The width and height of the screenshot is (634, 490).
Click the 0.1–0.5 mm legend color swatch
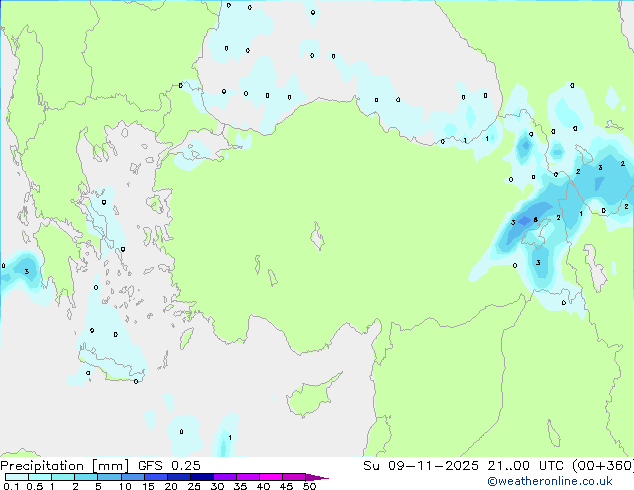click(x=17, y=477)
